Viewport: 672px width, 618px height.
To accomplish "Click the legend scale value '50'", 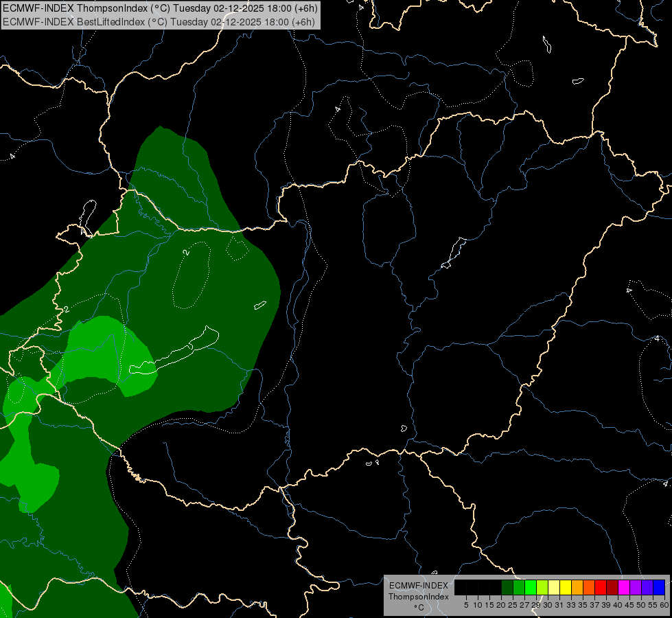I will tap(640, 605).
